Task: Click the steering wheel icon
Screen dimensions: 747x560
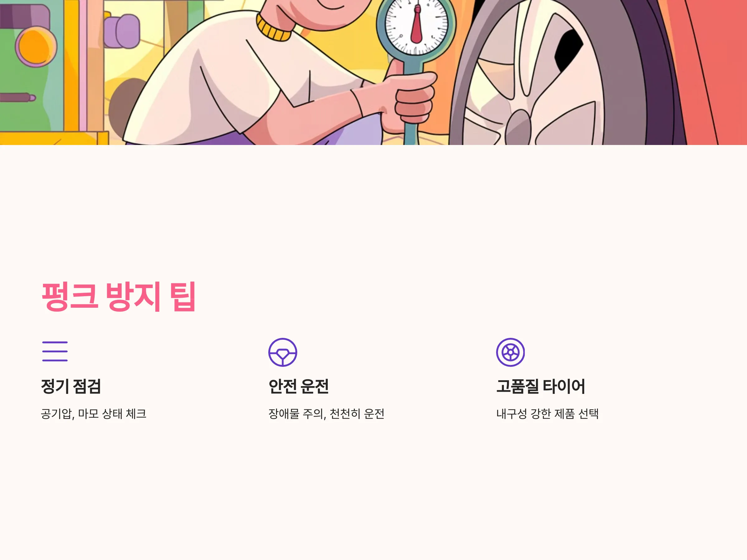Action: coord(283,352)
